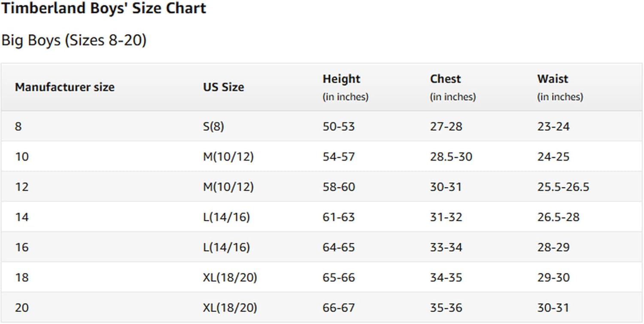
Task: Click the Waist column header
Action: point(552,79)
